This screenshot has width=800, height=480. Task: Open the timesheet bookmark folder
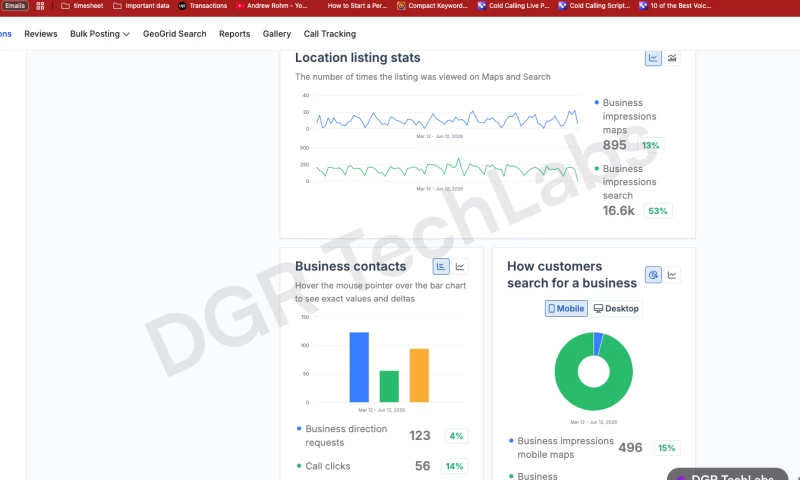(82, 6)
